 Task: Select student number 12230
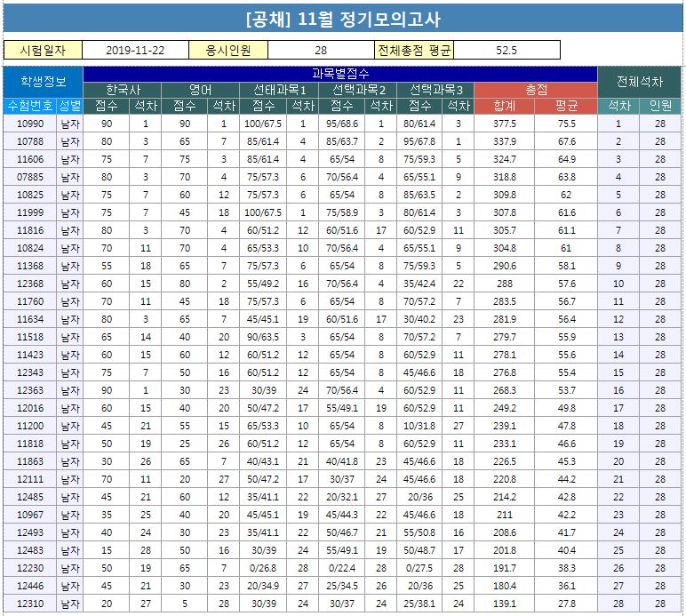(x=29, y=568)
